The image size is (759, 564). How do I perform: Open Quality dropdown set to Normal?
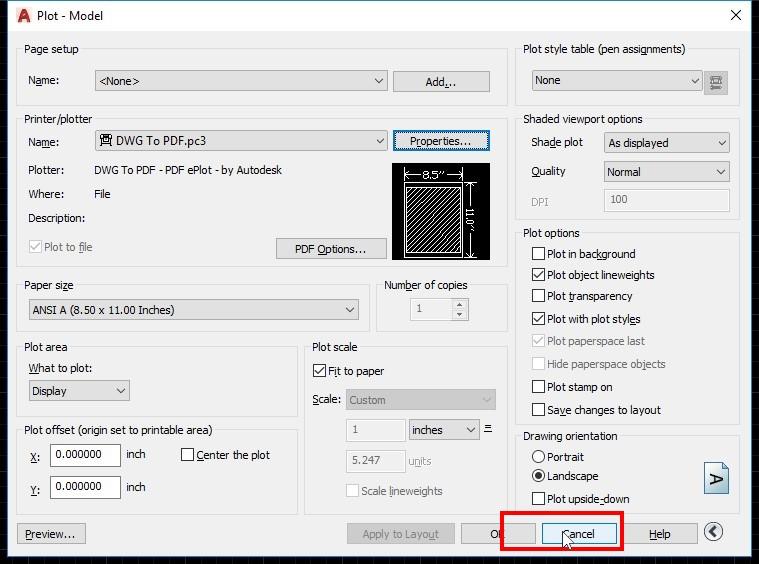click(667, 172)
